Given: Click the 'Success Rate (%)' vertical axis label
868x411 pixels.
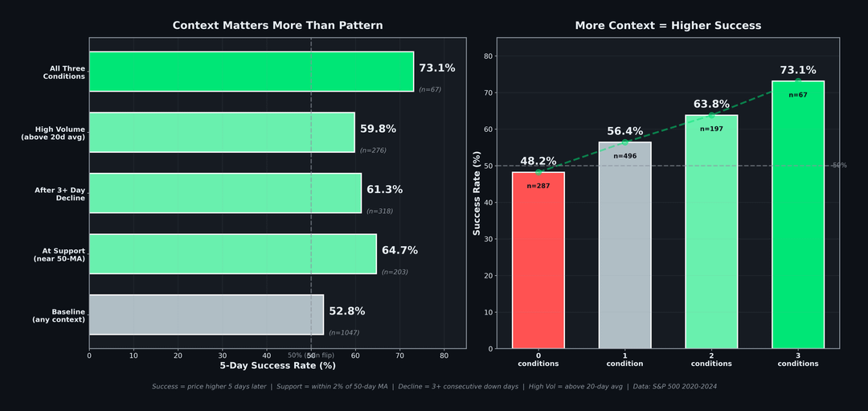Looking at the screenshot, I should point(477,193).
